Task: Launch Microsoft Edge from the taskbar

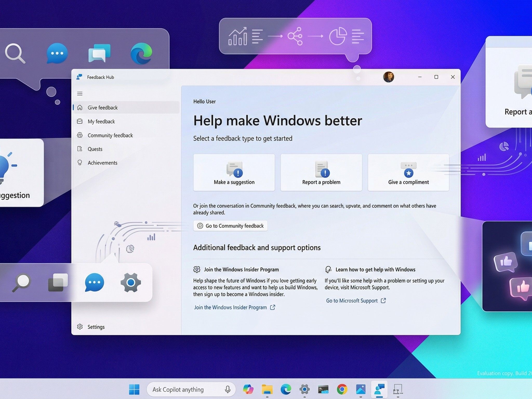Action: (286, 389)
